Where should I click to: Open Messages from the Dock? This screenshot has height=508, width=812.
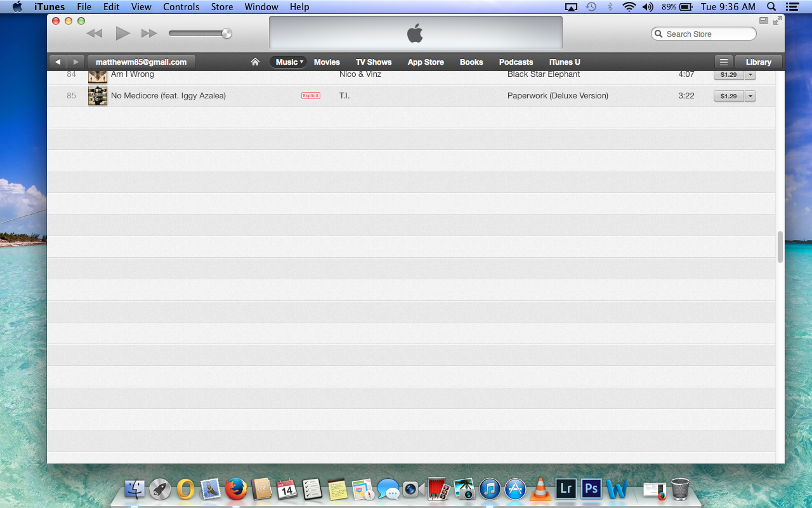(388, 489)
